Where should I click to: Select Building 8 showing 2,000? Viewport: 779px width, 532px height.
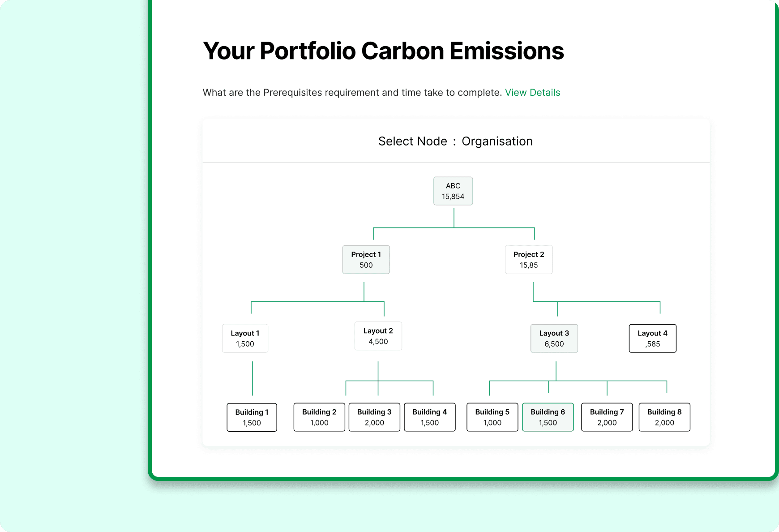[x=664, y=417]
